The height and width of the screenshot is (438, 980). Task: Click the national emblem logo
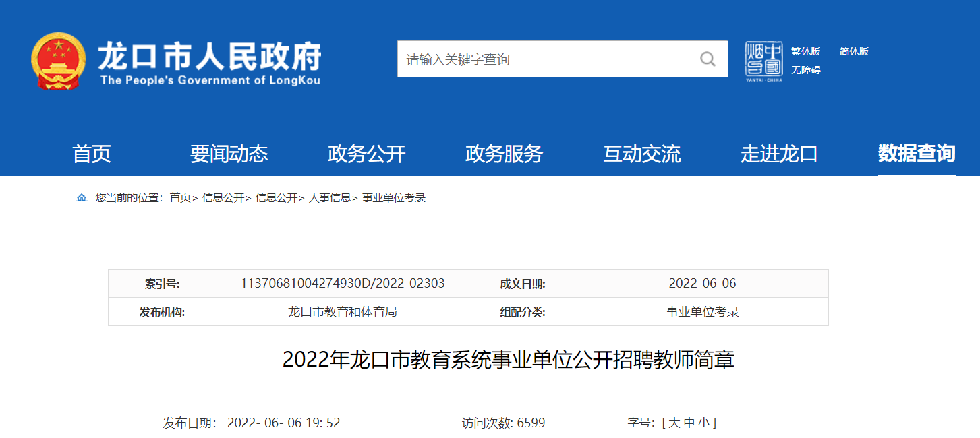coord(58,60)
